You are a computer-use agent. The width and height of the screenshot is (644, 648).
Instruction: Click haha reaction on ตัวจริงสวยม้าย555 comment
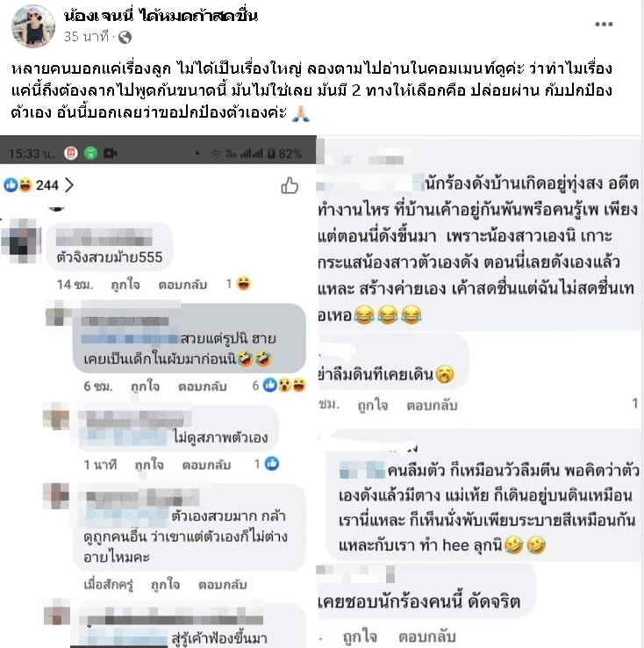[x=244, y=284]
